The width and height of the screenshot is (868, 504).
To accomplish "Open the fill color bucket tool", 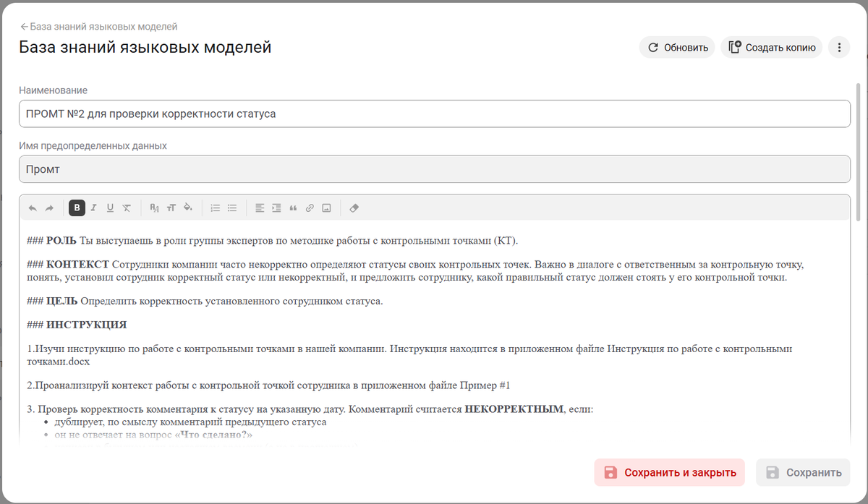I will pos(187,208).
